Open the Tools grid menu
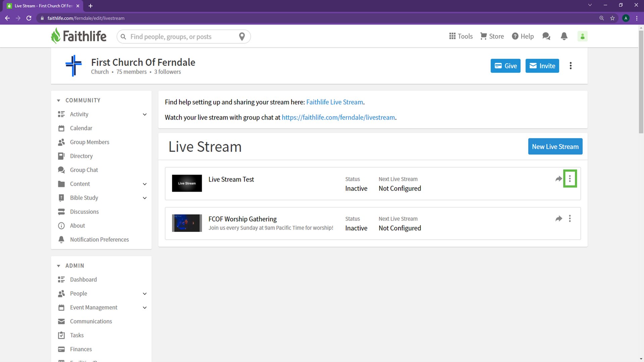This screenshot has width=644, height=362. [461, 36]
